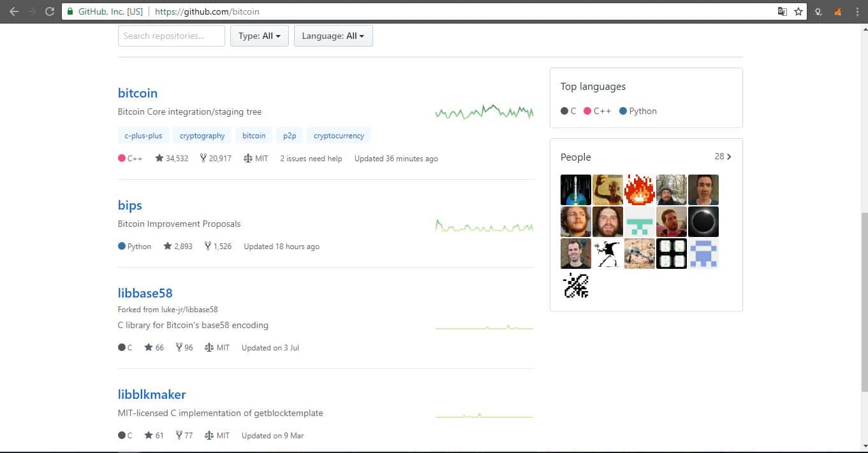This screenshot has height=453, width=868.
Task: Click the star count 2,893 on bips
Action: point(178,247)
